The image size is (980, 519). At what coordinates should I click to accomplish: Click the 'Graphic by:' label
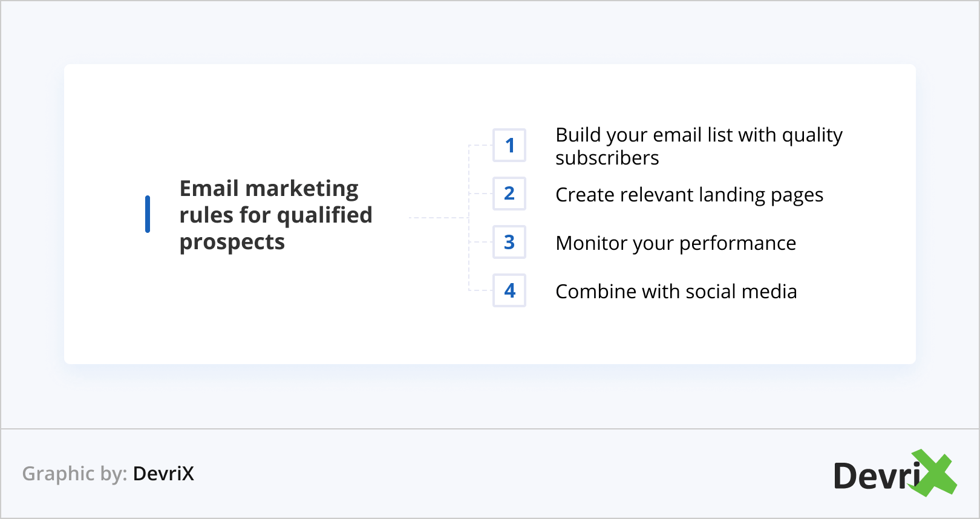click(x=74, y=474)
